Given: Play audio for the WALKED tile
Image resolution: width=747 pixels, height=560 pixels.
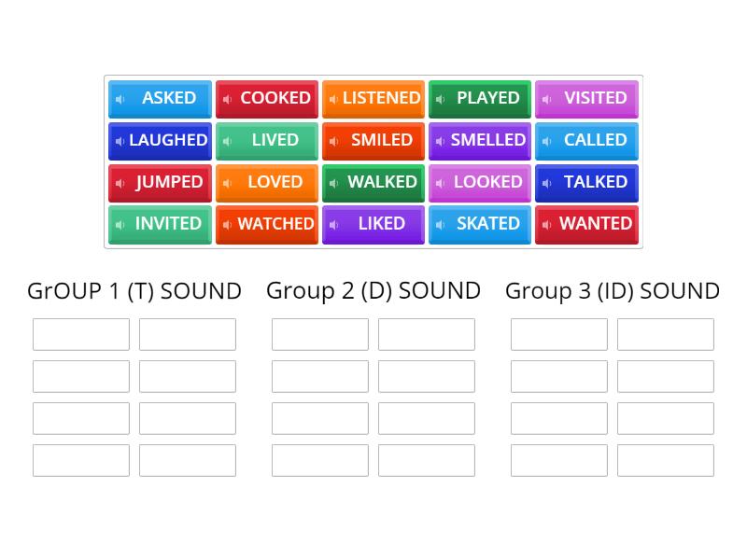Looking at the screenshot, I should tap(333, 183).
